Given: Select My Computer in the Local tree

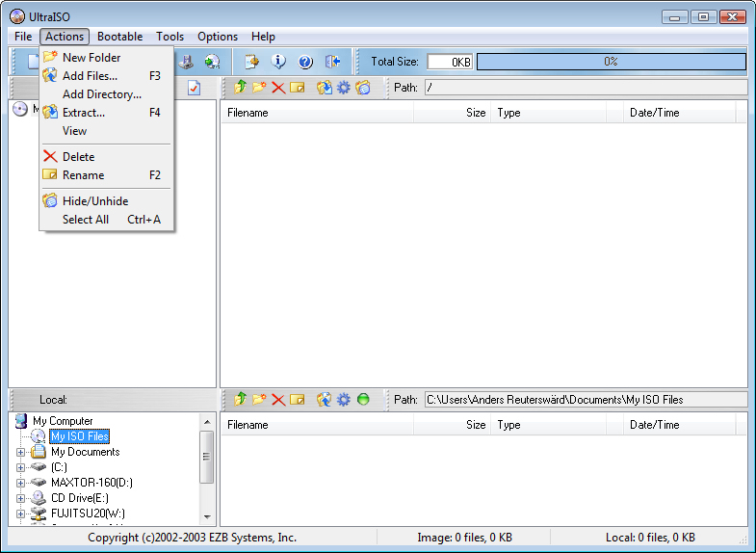Looking at the screenshot, I should pyautogui.click(x=63, y=421).
